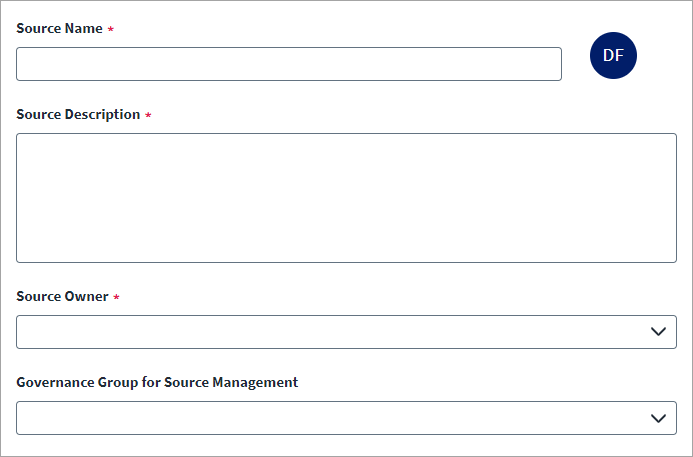This screenshot has height=457, width=693.
Task: Click the Source Description required asterisk
Action: point(148,116)
